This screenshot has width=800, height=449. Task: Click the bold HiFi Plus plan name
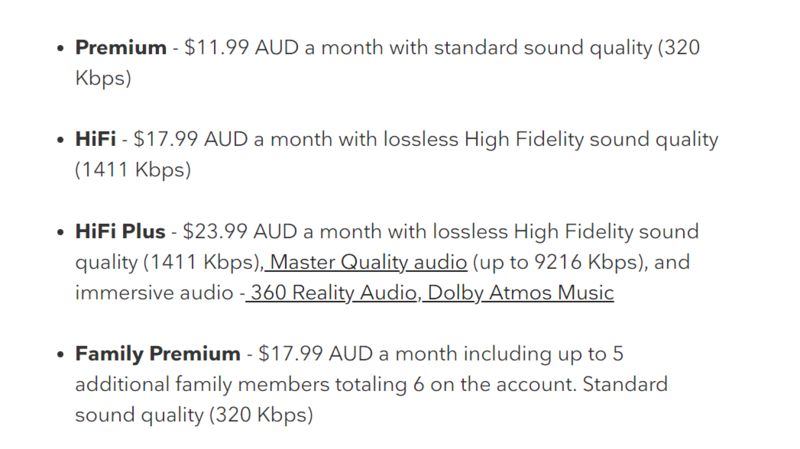(x=120, y=232)
